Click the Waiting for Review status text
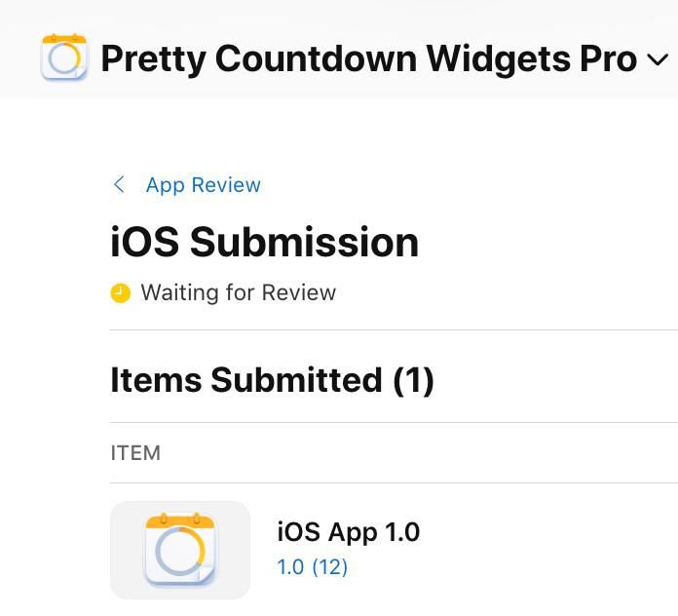 238,292
